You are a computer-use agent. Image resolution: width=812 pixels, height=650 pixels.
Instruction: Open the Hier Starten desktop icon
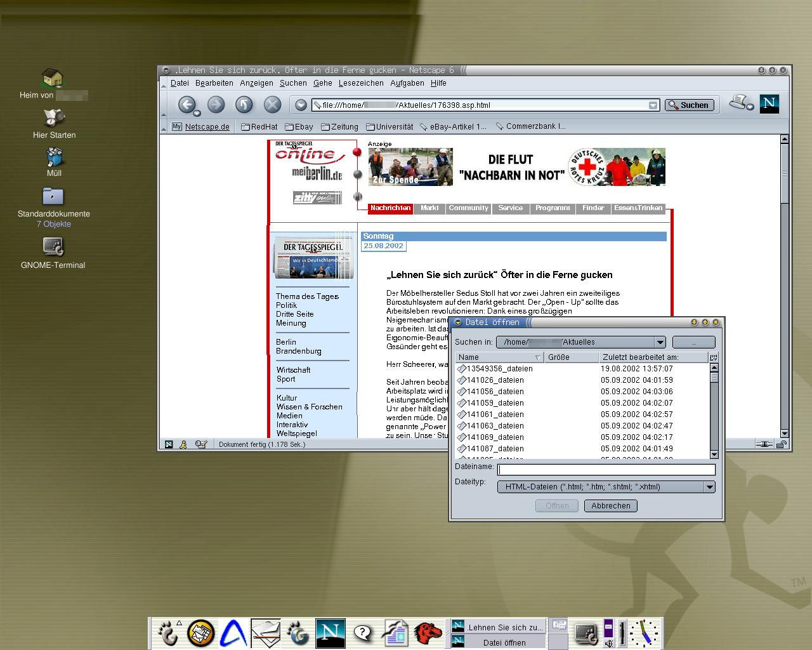pyautogui.click(x=54, y=123)
